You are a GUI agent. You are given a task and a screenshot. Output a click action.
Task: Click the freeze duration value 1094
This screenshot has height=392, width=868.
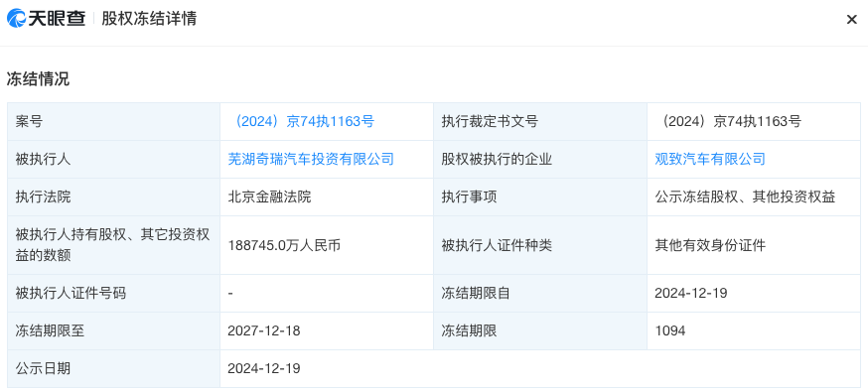coord(669,330)
